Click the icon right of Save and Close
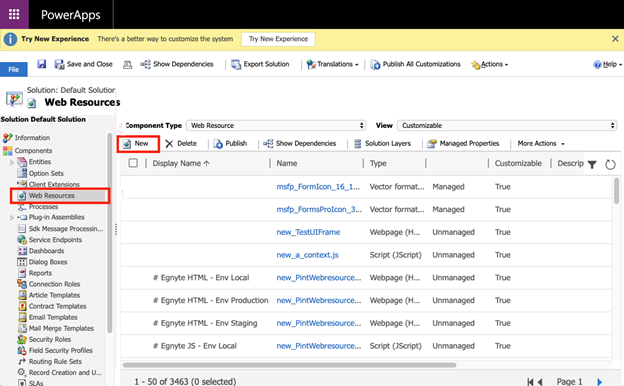 tap(127, 64)
